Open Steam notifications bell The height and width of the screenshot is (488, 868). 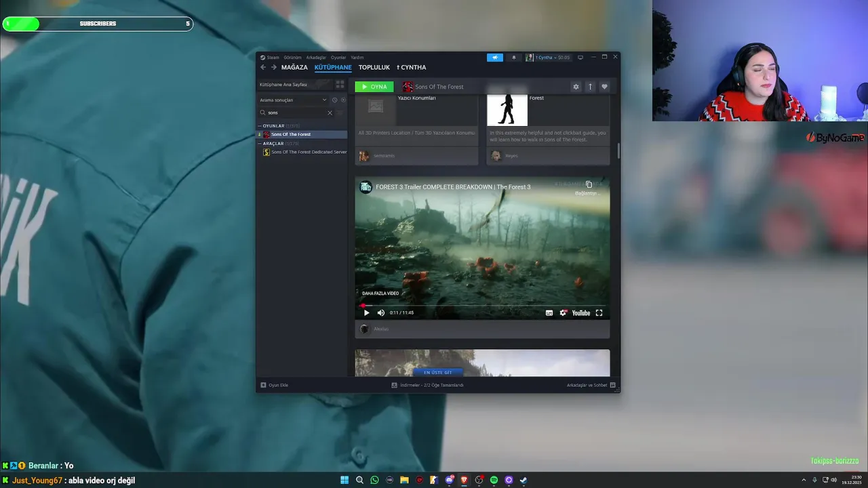pyautogui.click(x=513, y=58)
